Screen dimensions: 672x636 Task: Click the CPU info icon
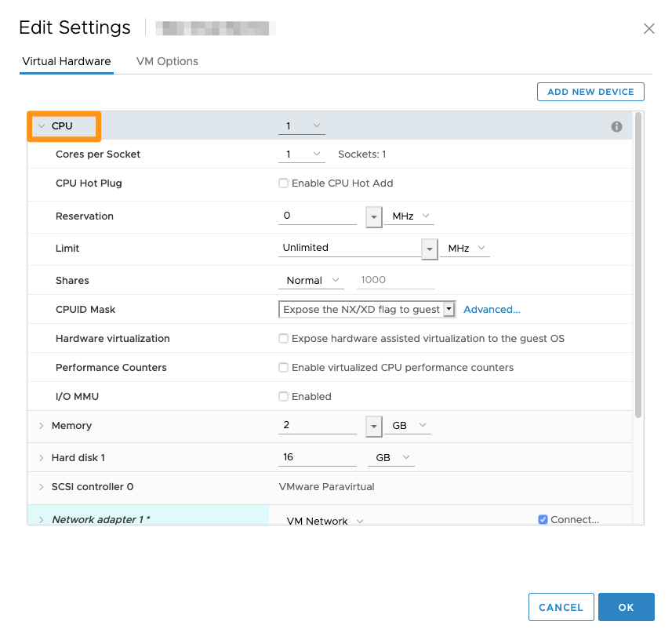tap(616, 126)
